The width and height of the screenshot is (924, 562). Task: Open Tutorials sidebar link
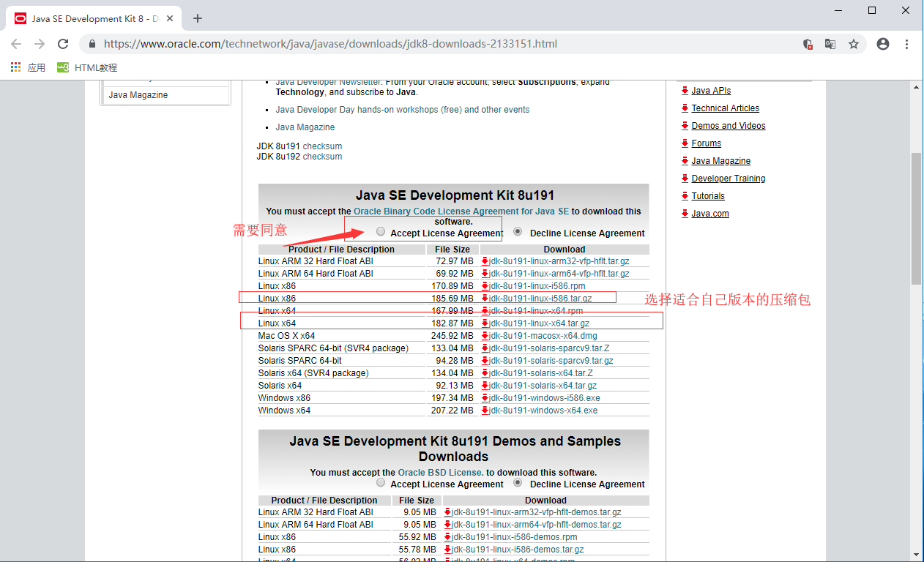coord(708,196)
